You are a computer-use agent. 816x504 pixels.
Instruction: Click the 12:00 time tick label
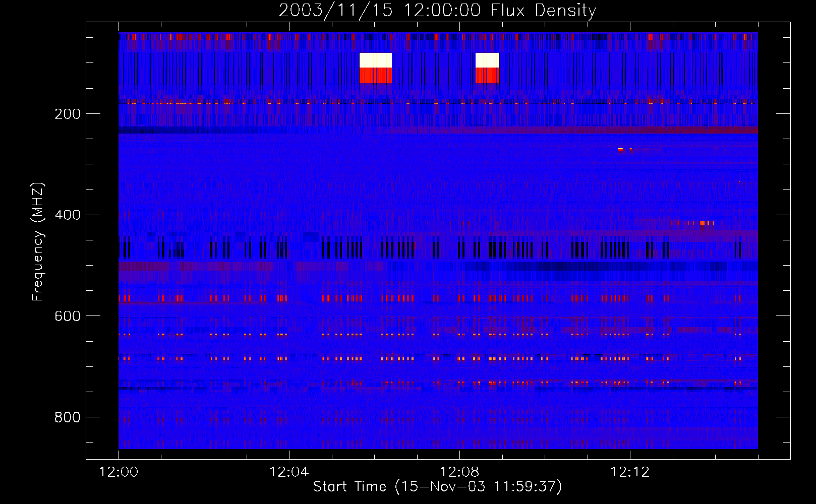click(119, 472)
